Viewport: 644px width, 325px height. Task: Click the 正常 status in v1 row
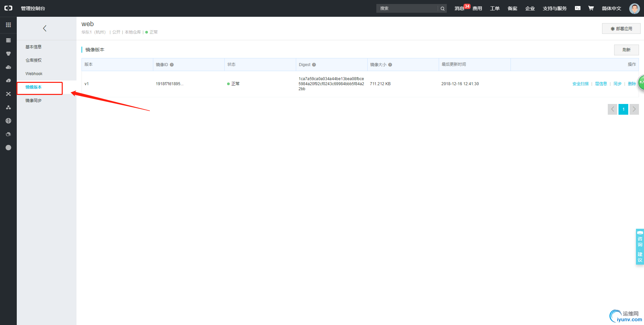pyautogui.click(x=233, y=84)
